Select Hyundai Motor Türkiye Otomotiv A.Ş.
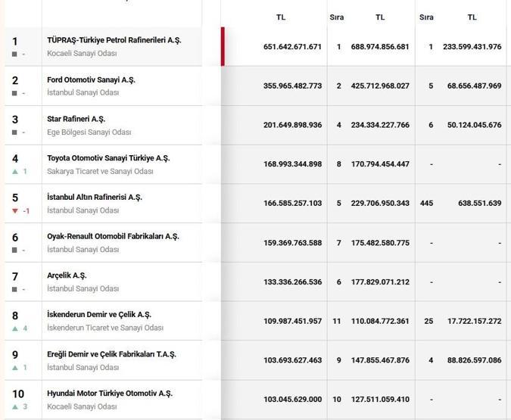 pyautogui.click(x=110, y=394)
